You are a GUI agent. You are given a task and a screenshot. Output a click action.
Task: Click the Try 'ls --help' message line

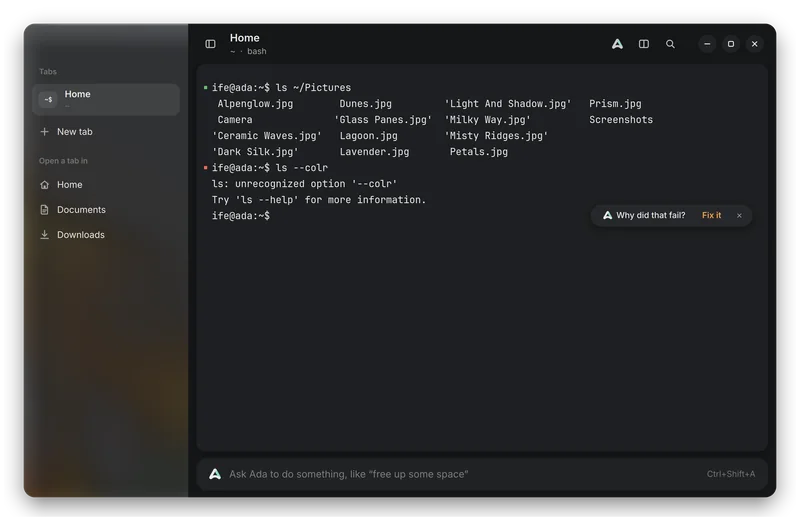[x=319, y=200]
